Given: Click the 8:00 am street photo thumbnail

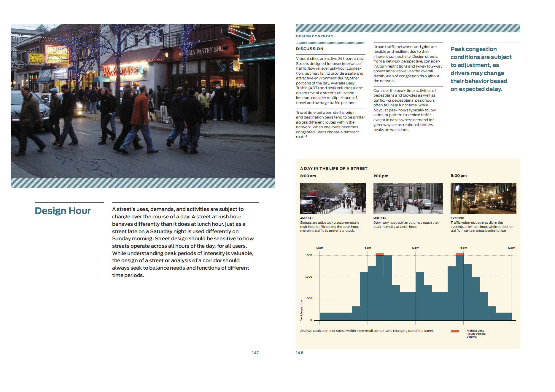Looking at the screenshot, I should pos(333,198).
